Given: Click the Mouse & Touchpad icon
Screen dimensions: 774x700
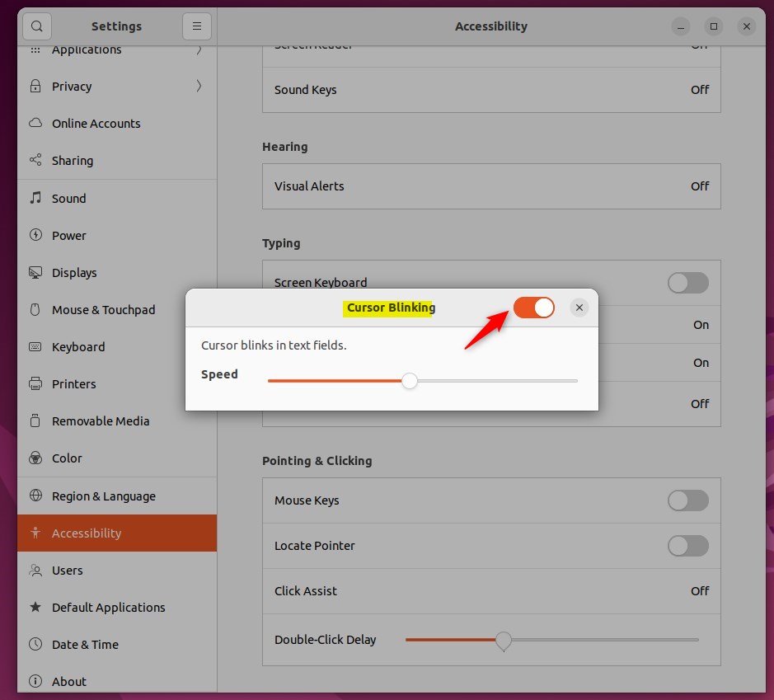Looking at the screenshot, I should point(35,309).
